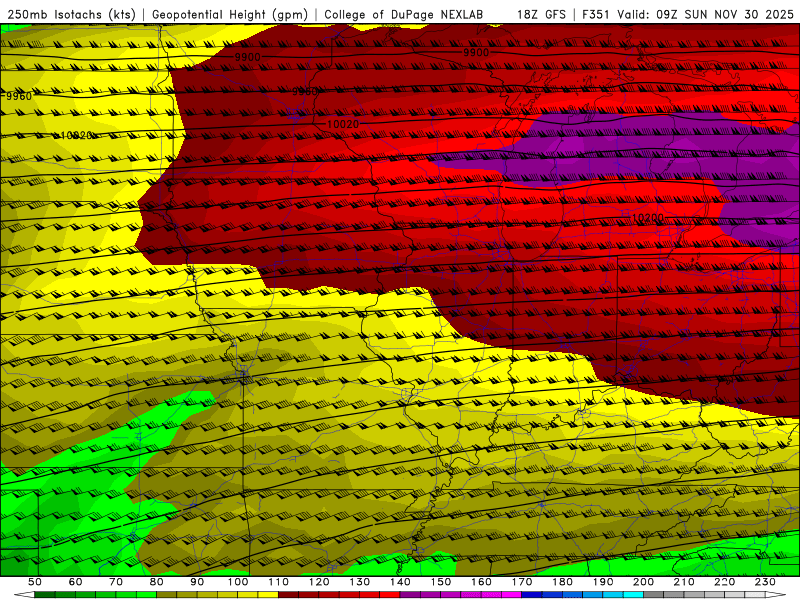Image resolution: width=800 pixels, height=600 pixels.
Task: Click the 9960 contour label inside the maroon region
Action: pyautogui.click(x=305, y=91)
